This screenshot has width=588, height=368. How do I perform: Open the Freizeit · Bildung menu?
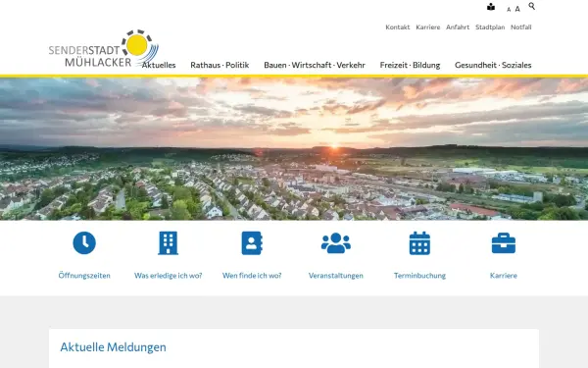pyautogui.click(x=410, y=65)
